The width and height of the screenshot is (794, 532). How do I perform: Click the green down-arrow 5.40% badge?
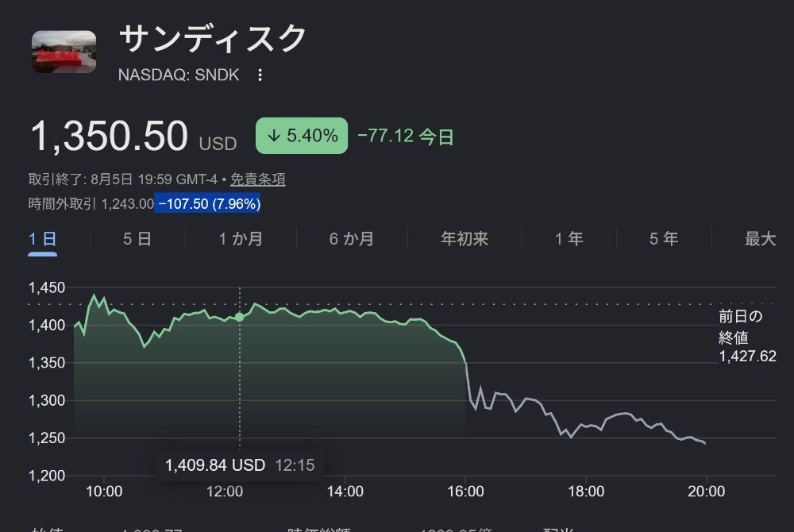[x=302, y=136]
